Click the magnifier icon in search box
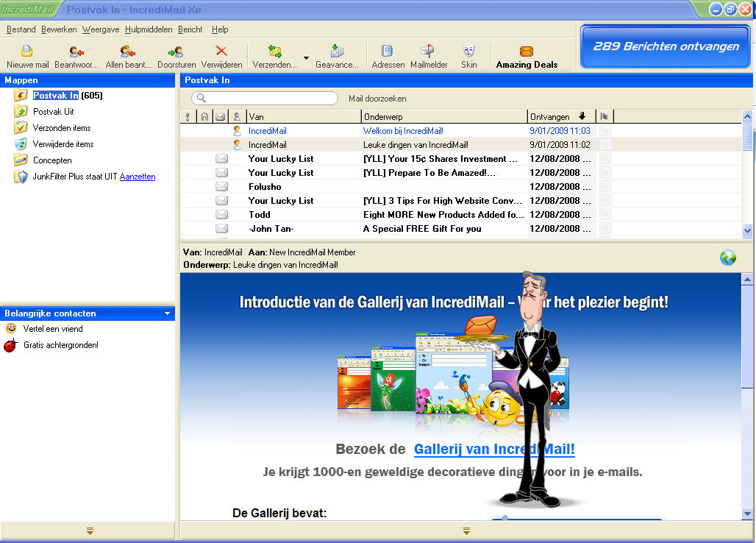The height and width of the screenshot is (543, 756). 201,98
